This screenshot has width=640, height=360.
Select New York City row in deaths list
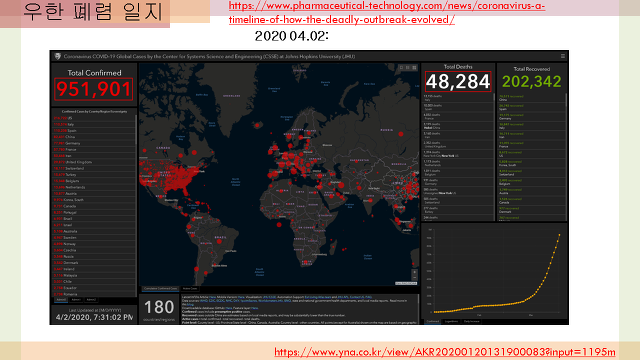click(x=458, y=154)
